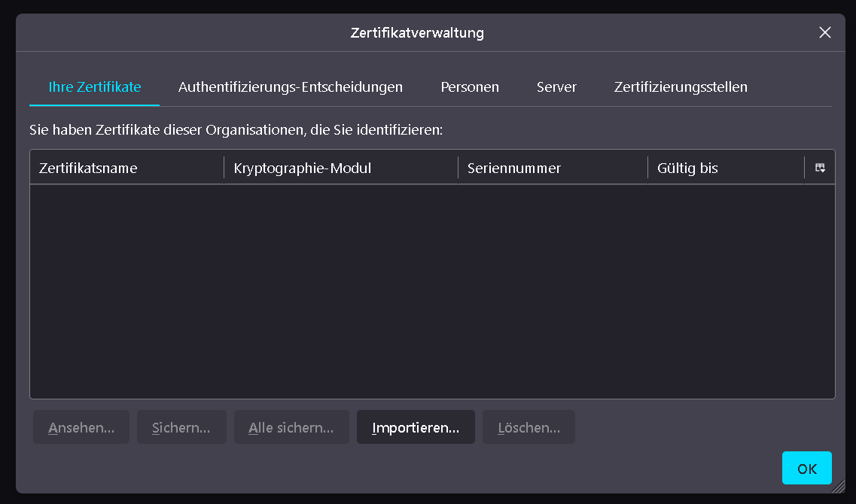
Task: Open the column picker icon in table header
Action: (820, 168)
